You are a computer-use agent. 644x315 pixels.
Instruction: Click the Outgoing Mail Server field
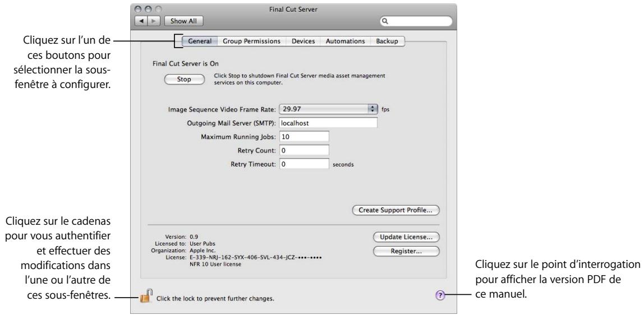328,123
